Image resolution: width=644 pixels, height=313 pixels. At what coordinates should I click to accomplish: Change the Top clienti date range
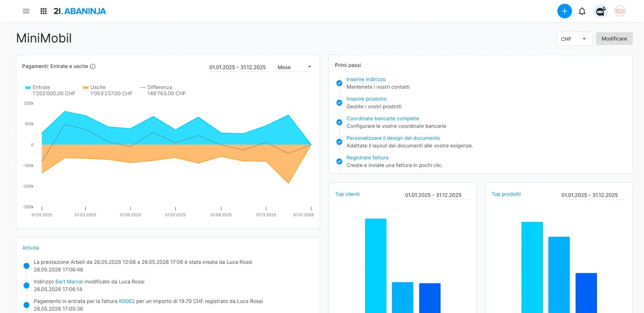click(437, 195)
